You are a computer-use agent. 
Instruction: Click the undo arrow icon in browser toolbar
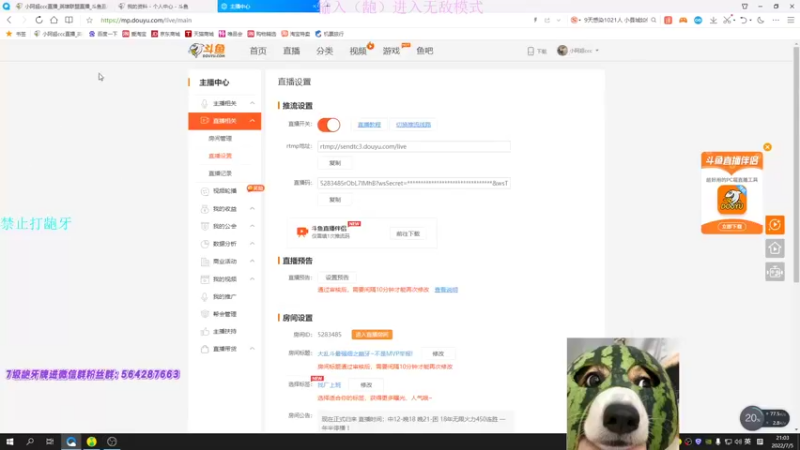point(744,20)
